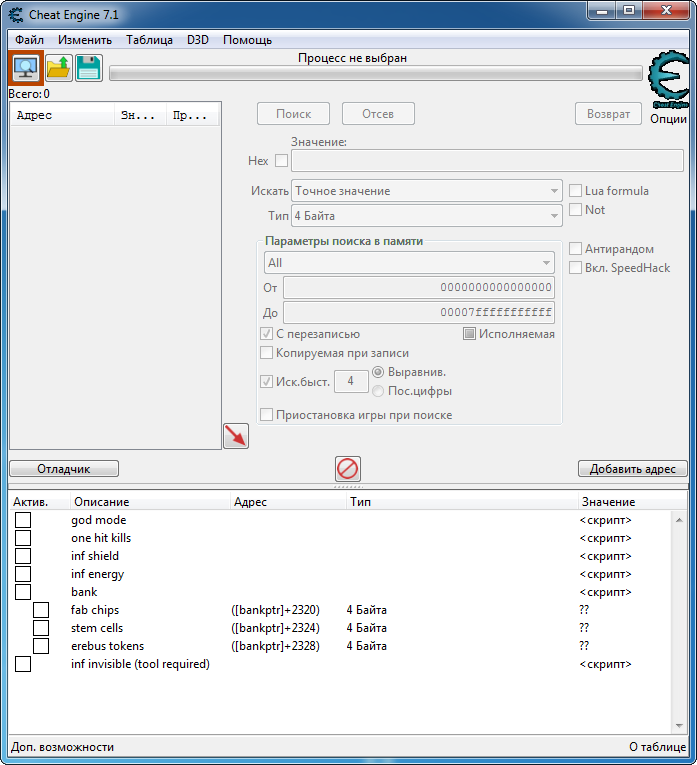Open the Таблица menu
This screenshot has height=765, width=697.
click(x=149, y=40)
